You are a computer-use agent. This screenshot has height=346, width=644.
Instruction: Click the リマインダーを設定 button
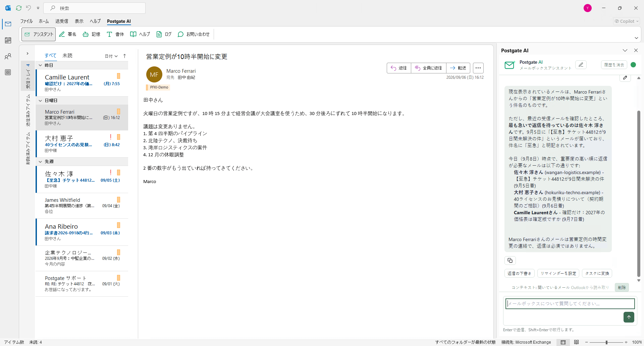point(558,274)
